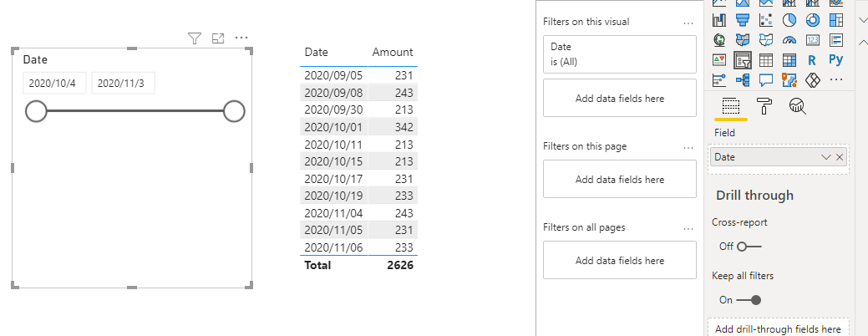Toggle the Keep all filters switch
Viewport: 868px width, 336px height.
click(749, 300)
